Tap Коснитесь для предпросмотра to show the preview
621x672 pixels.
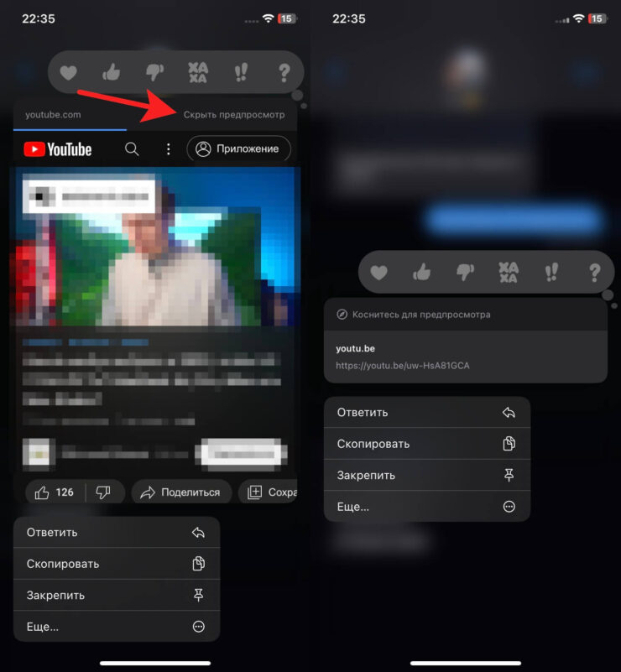tap(420, 315)
